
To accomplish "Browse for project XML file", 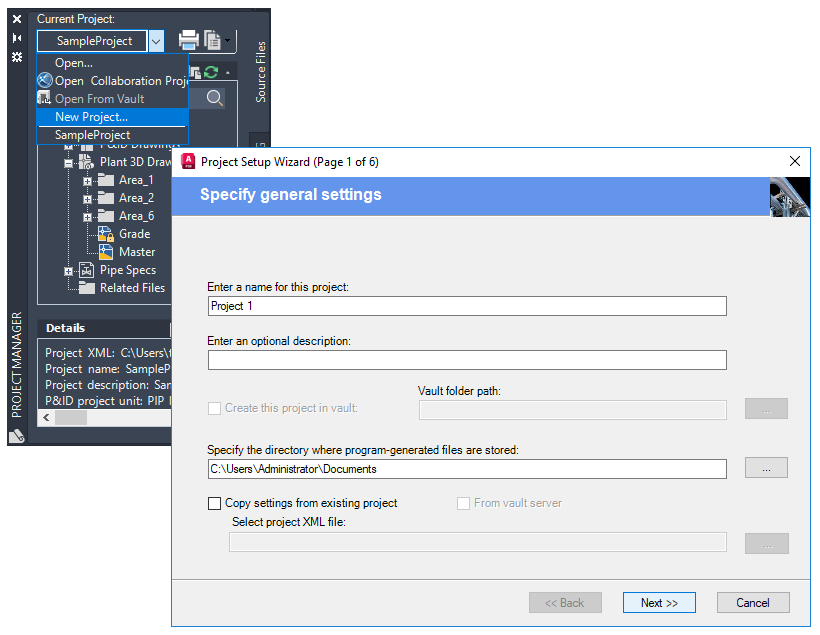I will [767, 543].
